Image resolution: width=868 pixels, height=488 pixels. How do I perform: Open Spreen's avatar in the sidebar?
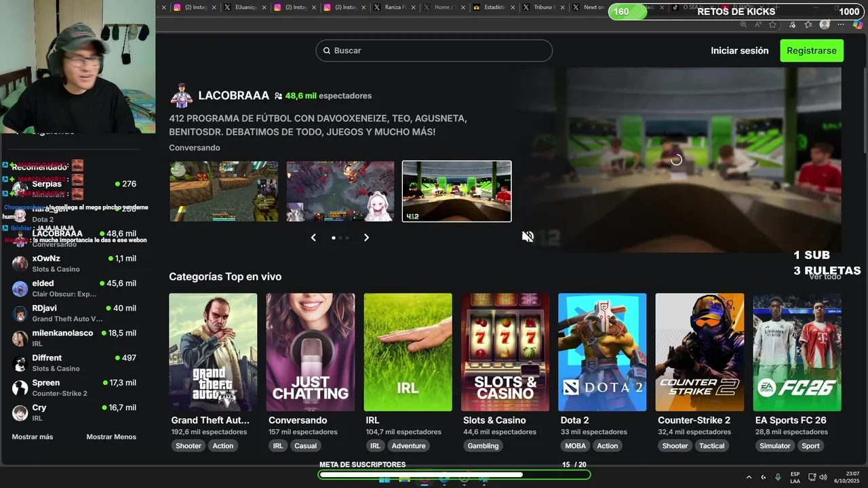(20, 388)
